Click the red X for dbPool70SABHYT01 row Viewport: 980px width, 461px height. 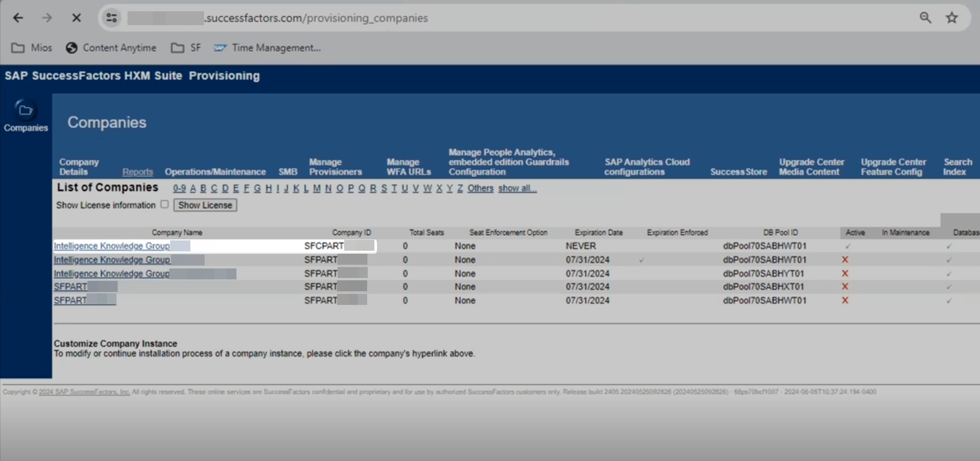click(845, 274)
